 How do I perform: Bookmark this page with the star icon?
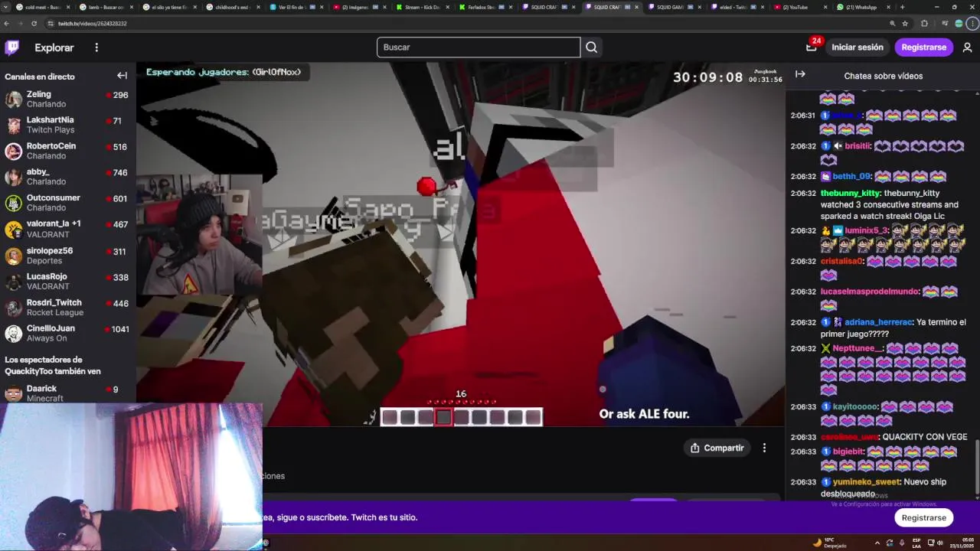coord(906,24)
